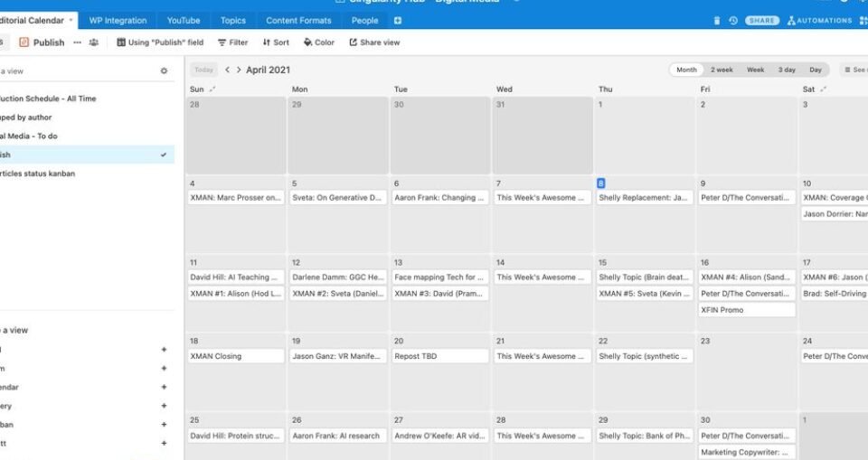868x460 pixels.
Task: Click the Share view icon button
Action: tap(374, 42)
